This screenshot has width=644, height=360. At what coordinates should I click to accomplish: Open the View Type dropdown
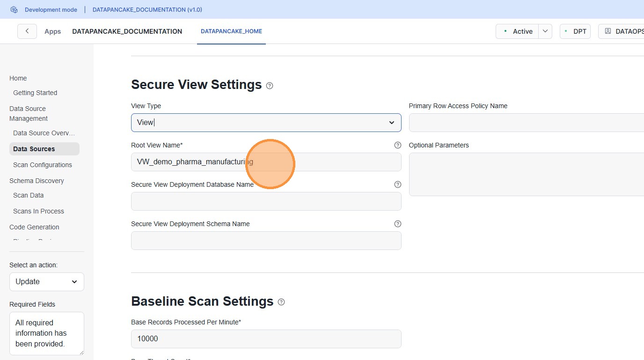[x=266, y=123]
